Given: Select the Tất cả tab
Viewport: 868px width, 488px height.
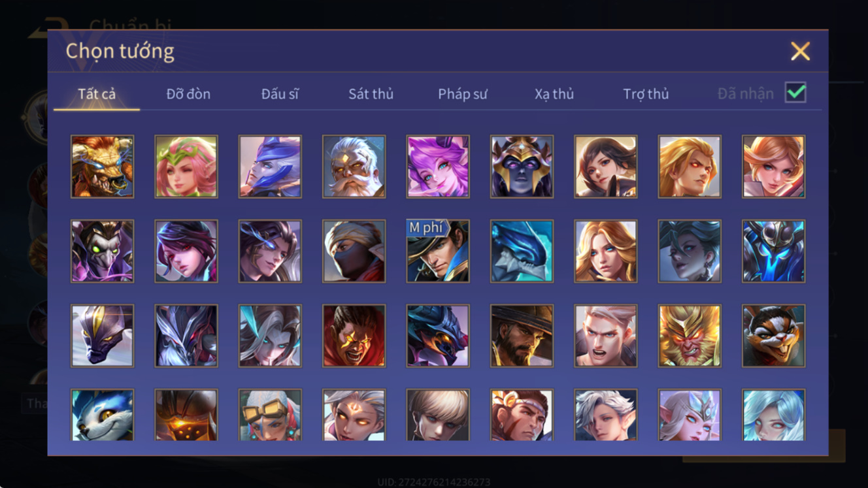Looking at the screenshot, I should click(x=97, y=94).
